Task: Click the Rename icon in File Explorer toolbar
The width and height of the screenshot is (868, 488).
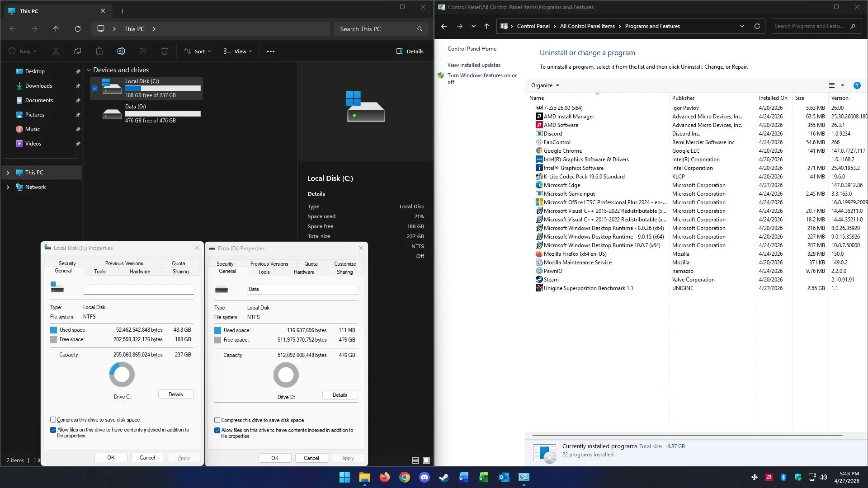Action: click(x=121, y=52)
